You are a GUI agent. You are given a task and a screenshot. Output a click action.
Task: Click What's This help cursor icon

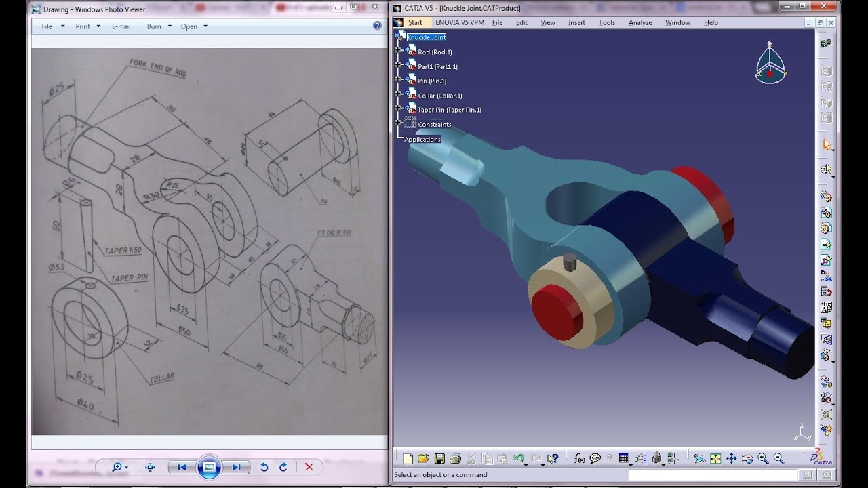click(x=553, y=459)
